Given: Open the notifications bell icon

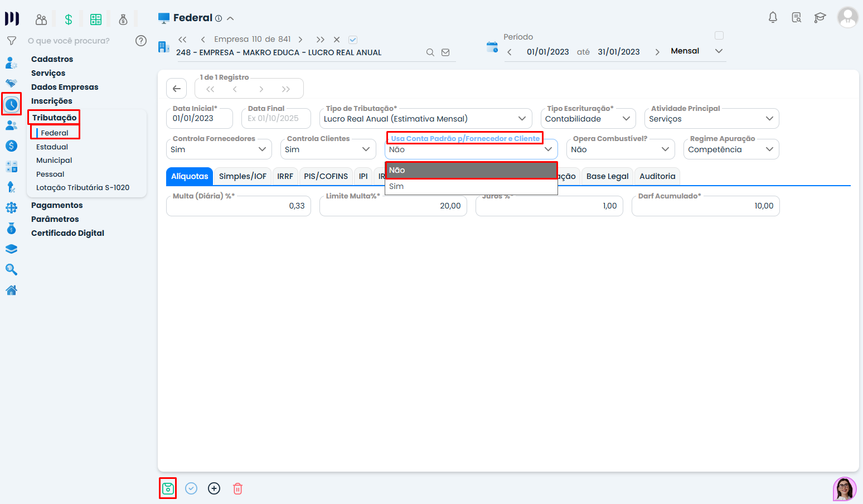Looking at the screenshot, I should (773, 17).
